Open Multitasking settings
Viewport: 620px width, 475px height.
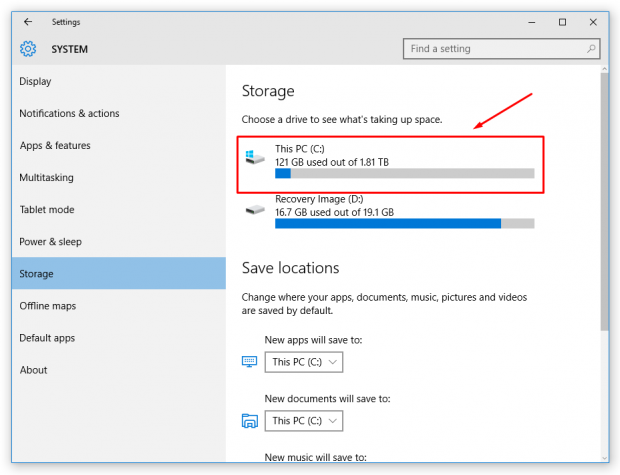[47, 178]
